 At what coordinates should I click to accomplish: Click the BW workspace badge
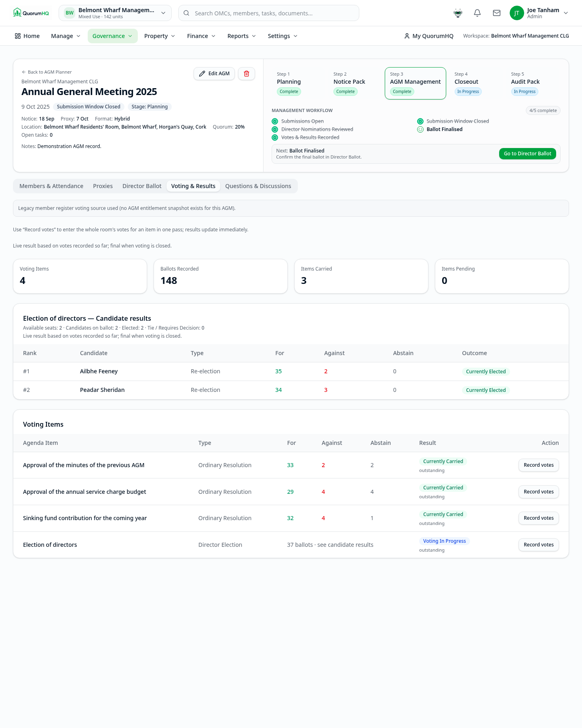[70, 13]
